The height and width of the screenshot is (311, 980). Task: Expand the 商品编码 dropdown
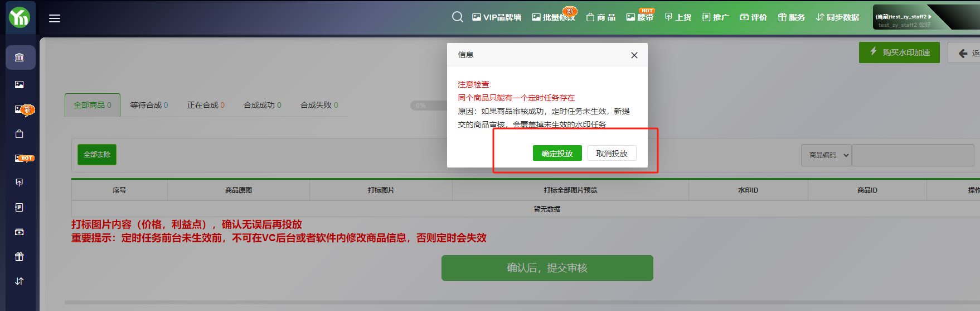pyautogui.click(x=826, y=155)
